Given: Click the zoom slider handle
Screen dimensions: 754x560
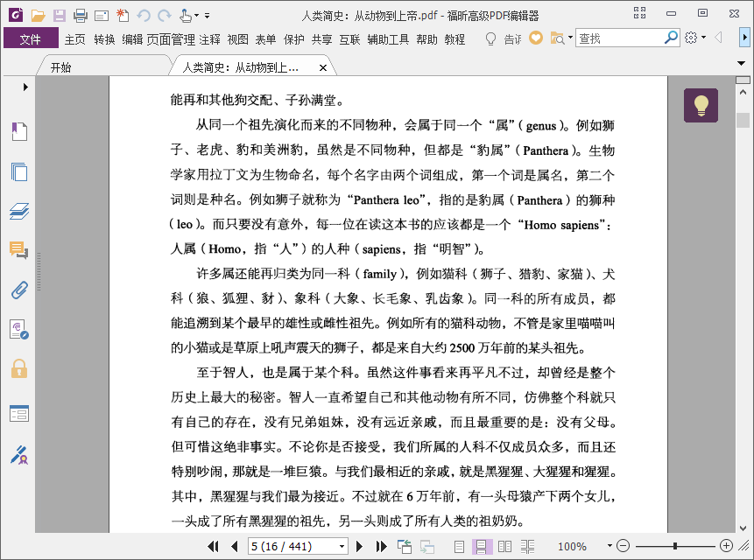Looking at the screenshot, I should [x=675, y=546].
